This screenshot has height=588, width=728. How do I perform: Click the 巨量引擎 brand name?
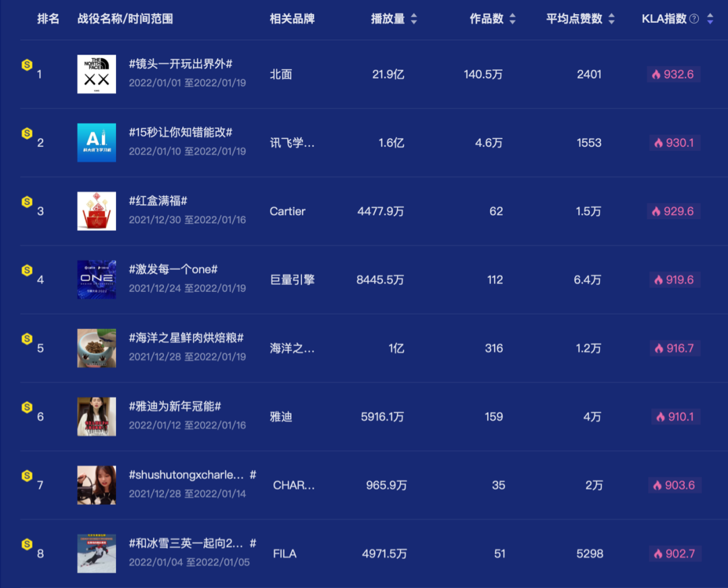(292, 280)
